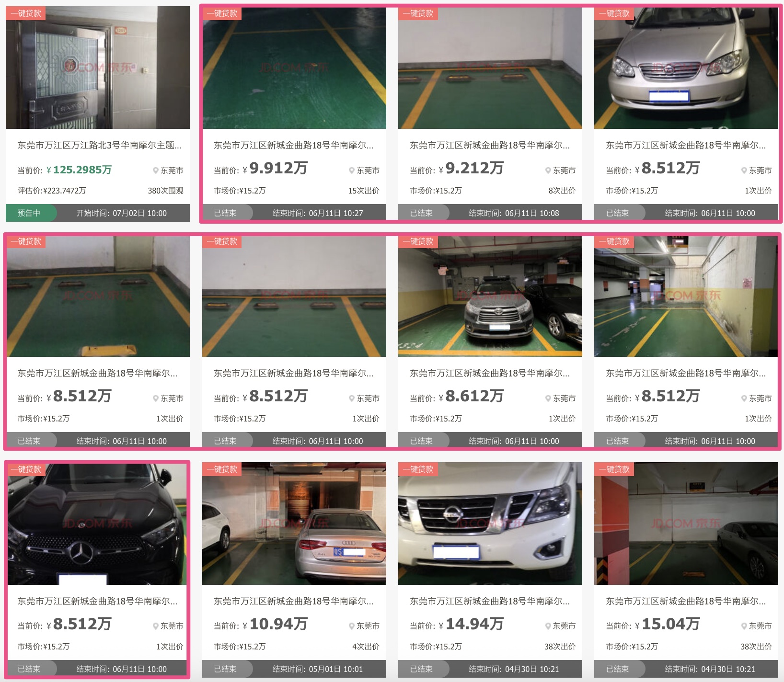Click the location pin icon in the 10.94万 listing
Screen dimensions: 784x682
pos(352,626)
